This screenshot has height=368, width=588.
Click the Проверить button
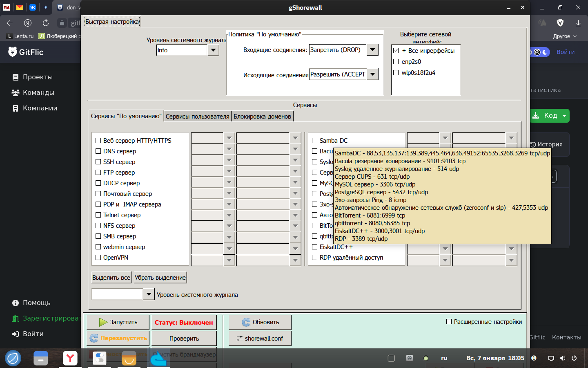pos(184,338)
